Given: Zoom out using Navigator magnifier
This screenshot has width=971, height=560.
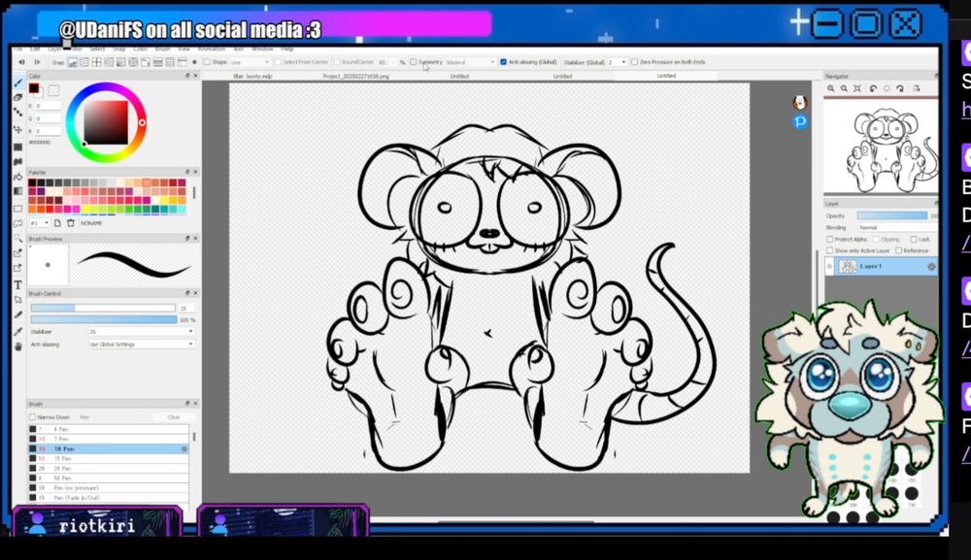Looking at the screenshot, I should tap(844, 88).
